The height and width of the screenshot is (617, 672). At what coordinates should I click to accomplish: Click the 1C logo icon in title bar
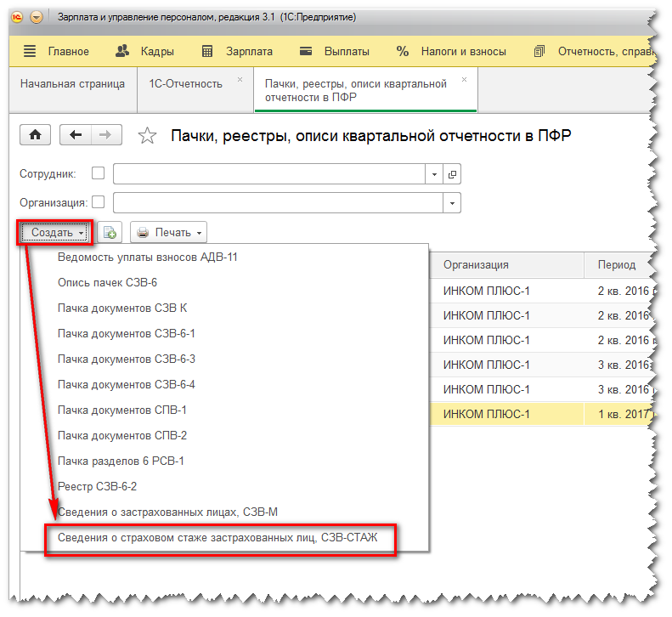click(17, 17)
